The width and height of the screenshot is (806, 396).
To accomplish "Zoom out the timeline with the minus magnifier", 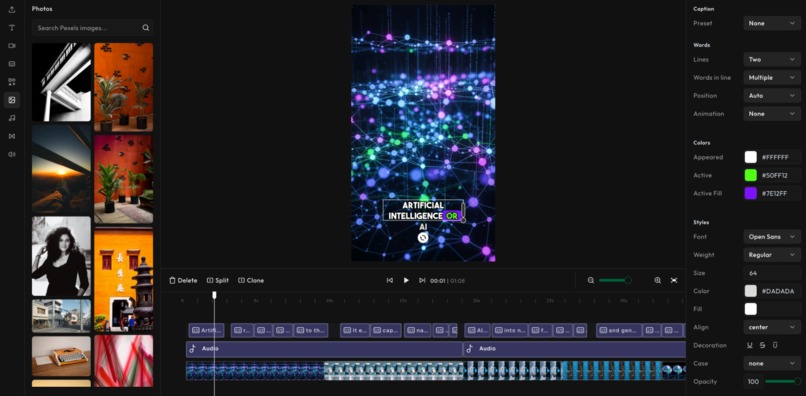I will pyautogui.click(x=591, y=280).
